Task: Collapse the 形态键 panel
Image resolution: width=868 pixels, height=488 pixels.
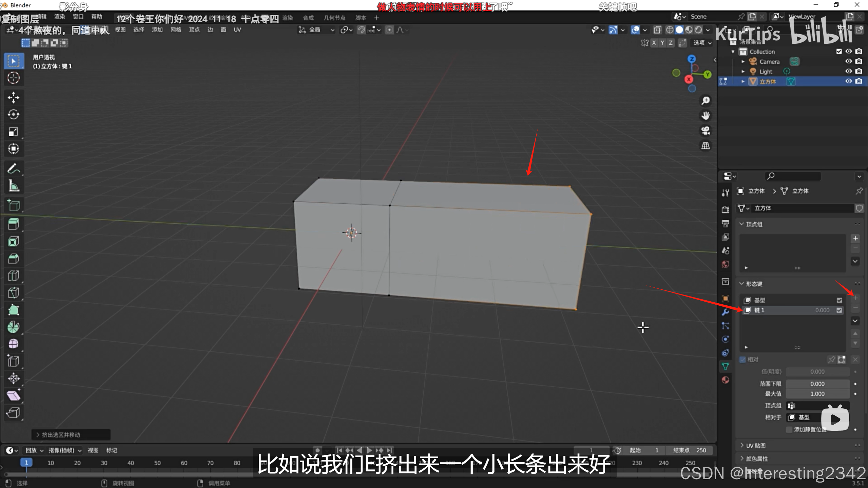Action: click(x=754, y=284)
